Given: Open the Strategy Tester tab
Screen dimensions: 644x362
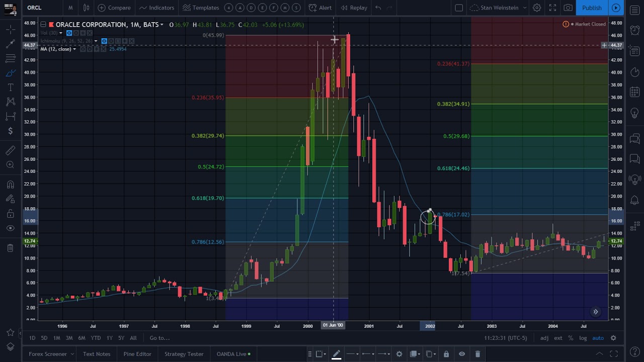Looking at the screenshot, I should tap(184, 354).
